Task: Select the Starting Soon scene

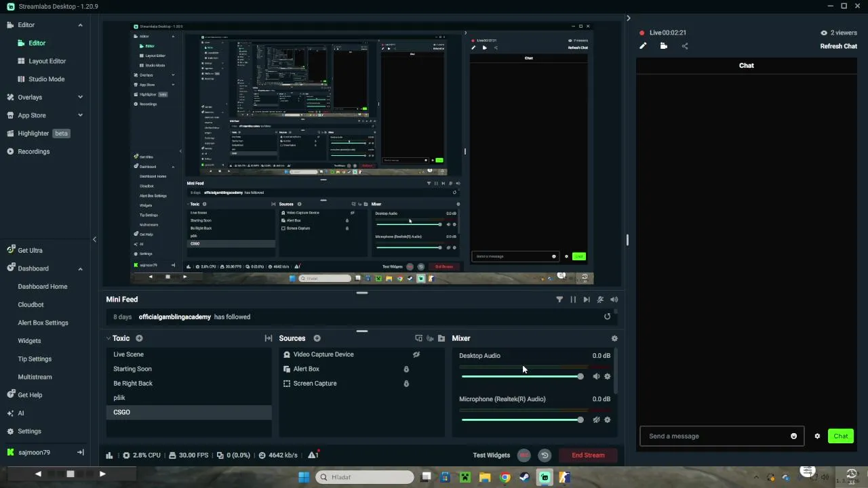Action: point(189,369)
